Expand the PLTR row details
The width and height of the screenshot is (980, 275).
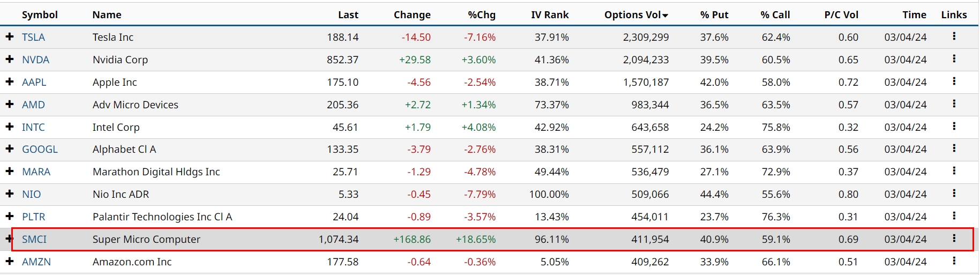pyautogui.click(x=10, y=217)
